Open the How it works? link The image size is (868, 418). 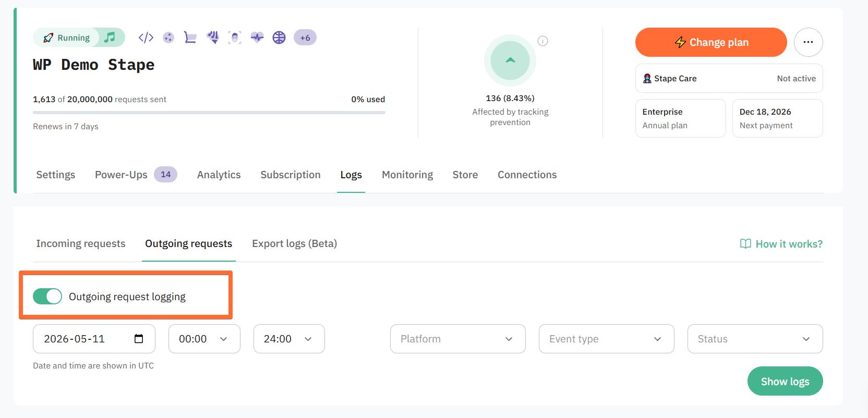tap(781, 244)
